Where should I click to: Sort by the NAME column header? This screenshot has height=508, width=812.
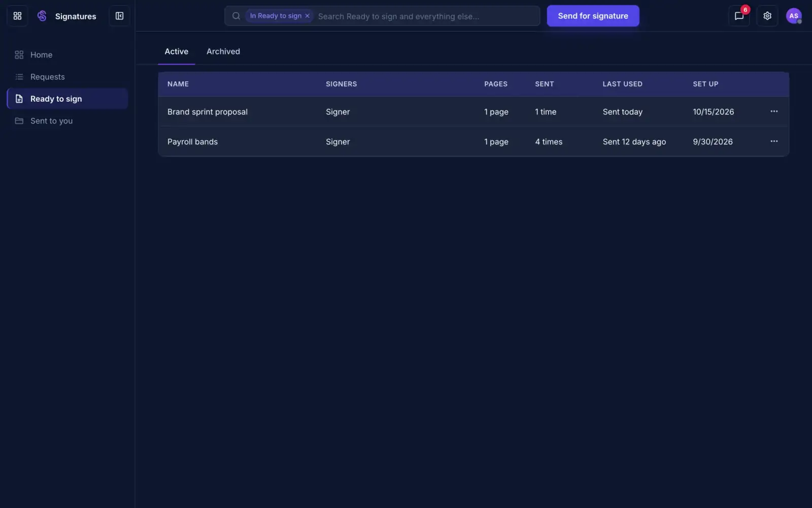[178, 84]
